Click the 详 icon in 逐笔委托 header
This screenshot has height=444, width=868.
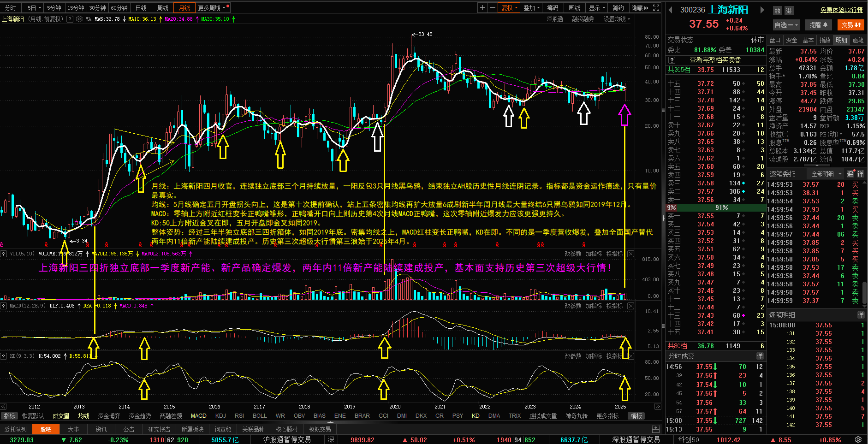click(861, 174)
